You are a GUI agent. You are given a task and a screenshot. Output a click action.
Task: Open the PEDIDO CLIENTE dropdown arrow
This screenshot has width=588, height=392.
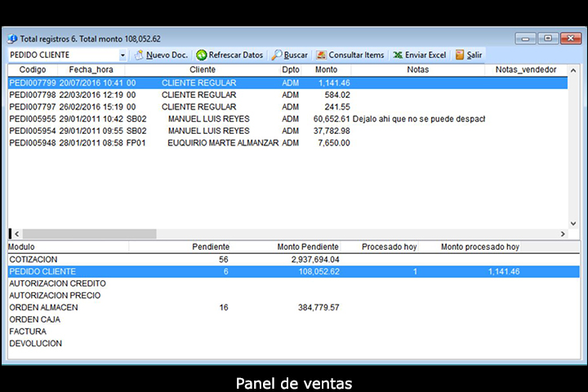(123, 55)
